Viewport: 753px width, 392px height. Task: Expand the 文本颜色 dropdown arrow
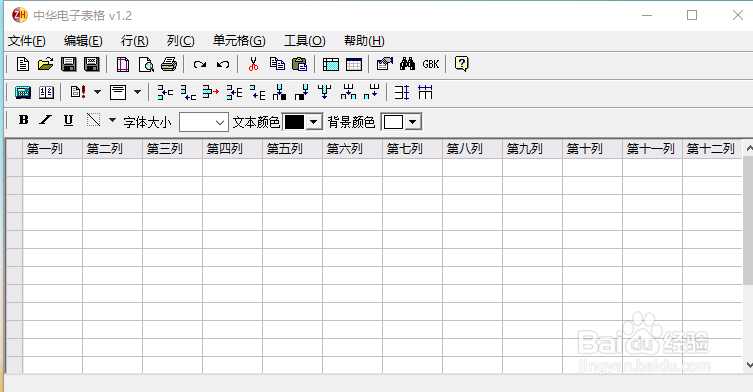[x=314, y=122]
